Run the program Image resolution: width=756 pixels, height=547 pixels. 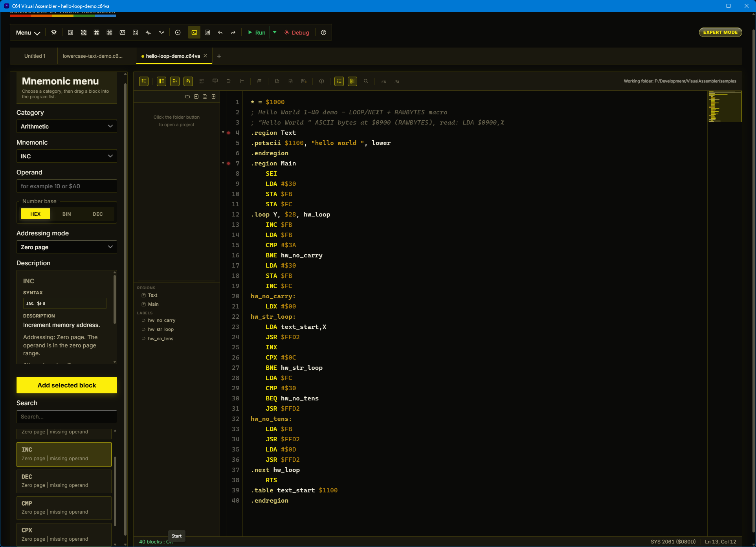point(257,33)
